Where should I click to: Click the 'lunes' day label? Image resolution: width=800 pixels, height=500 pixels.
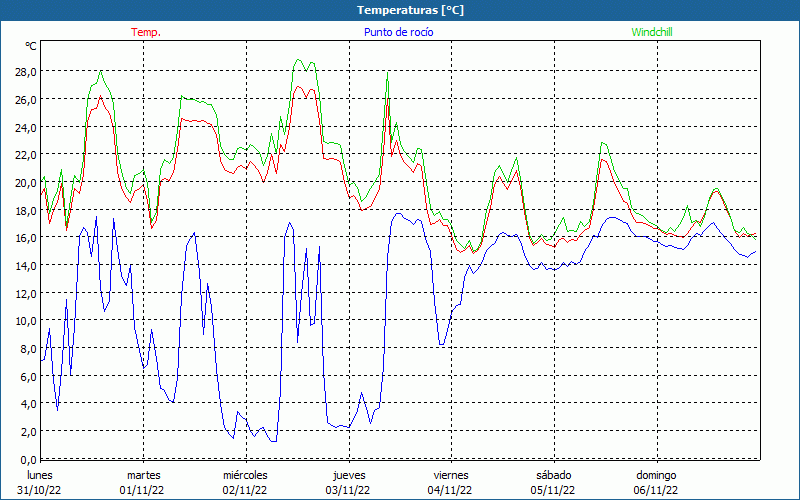pos(40,475)
